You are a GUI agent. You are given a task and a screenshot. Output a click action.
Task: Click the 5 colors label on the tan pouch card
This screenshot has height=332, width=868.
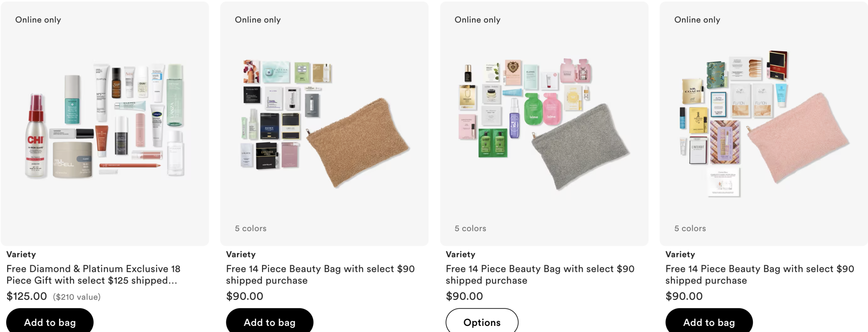click(x=251, y=228)
